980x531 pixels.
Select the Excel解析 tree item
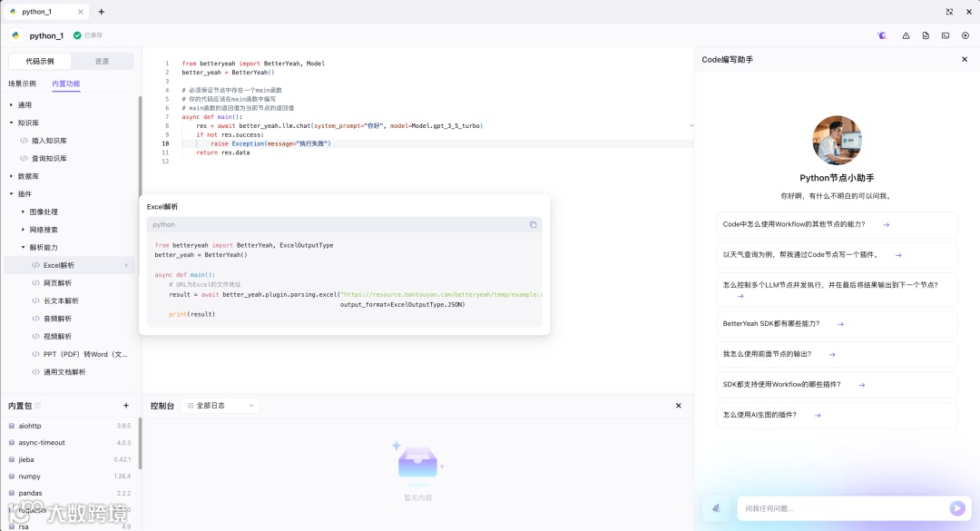71,265
